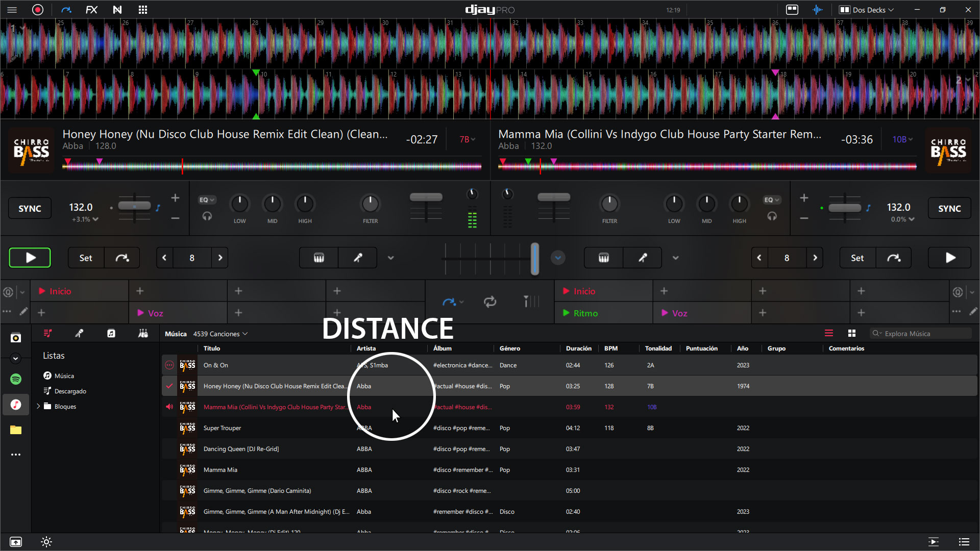Screen dimensions: 980x551
Task: Toggle the loop icon in center panel
Action: [x=490, y=302]
